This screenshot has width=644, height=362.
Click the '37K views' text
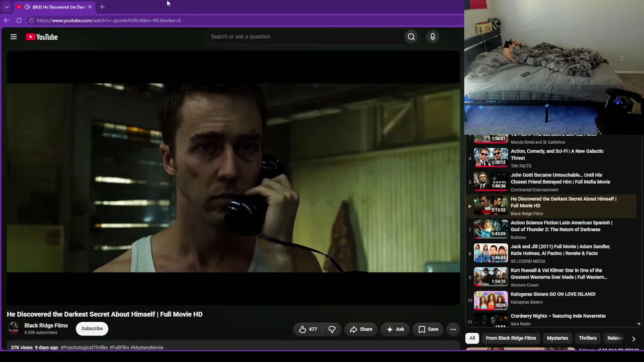coord(22,347)
